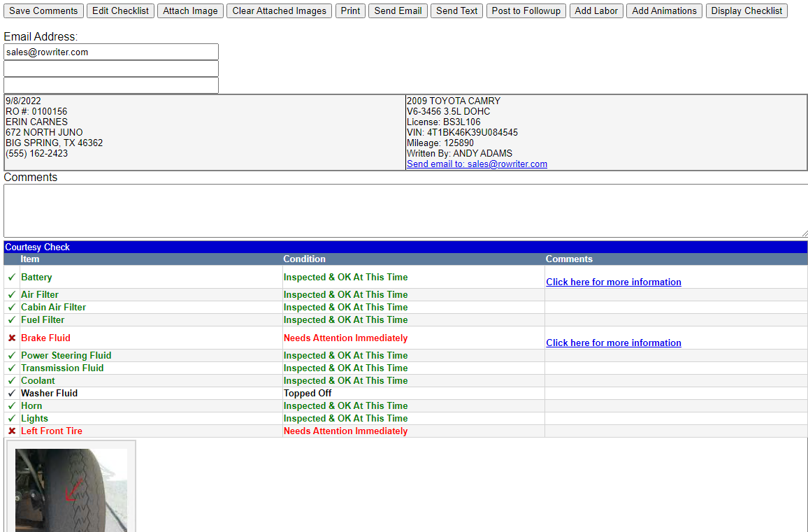Open Brake Fluid's more information link
Viewport: 808px width, 532px height.
pos(614,343)
